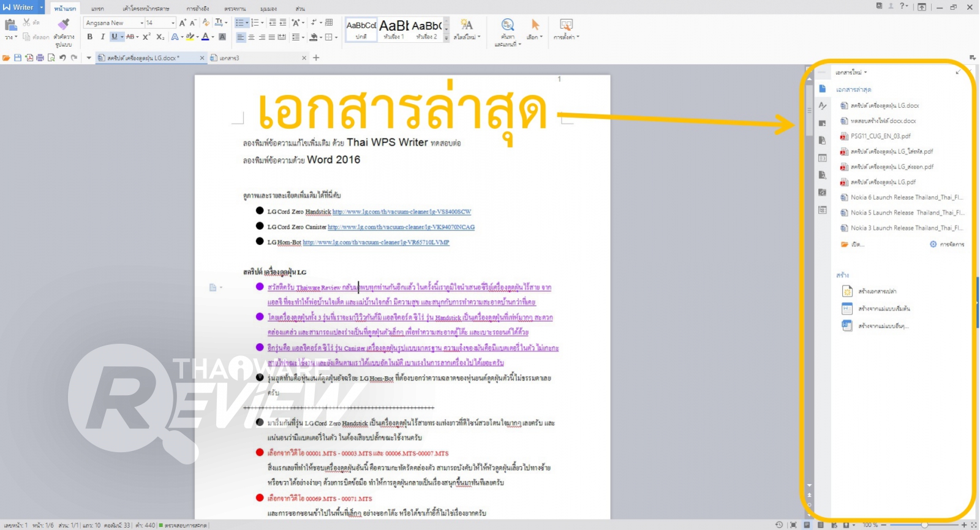980x530 pixels.
Task: Click the การจัดการ link in recent documents
Action: [947, 244]
